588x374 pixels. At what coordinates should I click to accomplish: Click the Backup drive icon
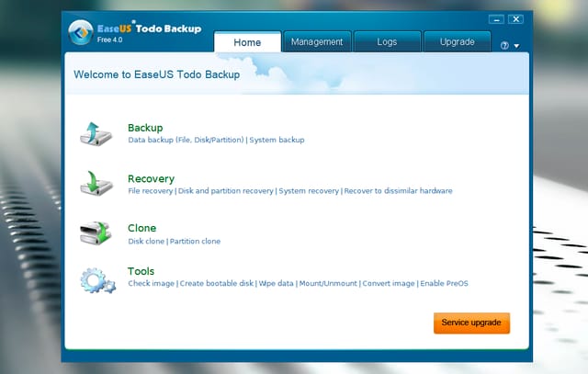[96, 134]
